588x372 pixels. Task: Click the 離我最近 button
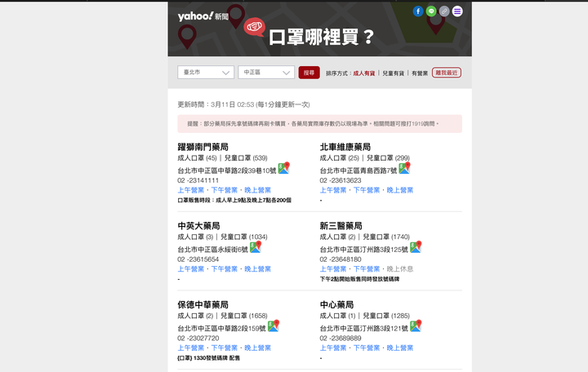(x=447, y=73)
